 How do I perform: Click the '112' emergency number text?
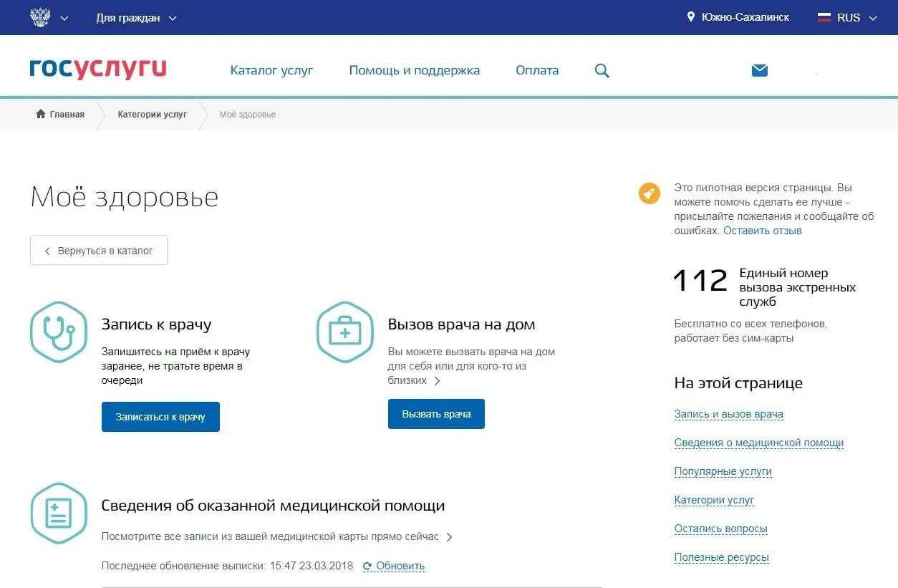click(701, 281)
